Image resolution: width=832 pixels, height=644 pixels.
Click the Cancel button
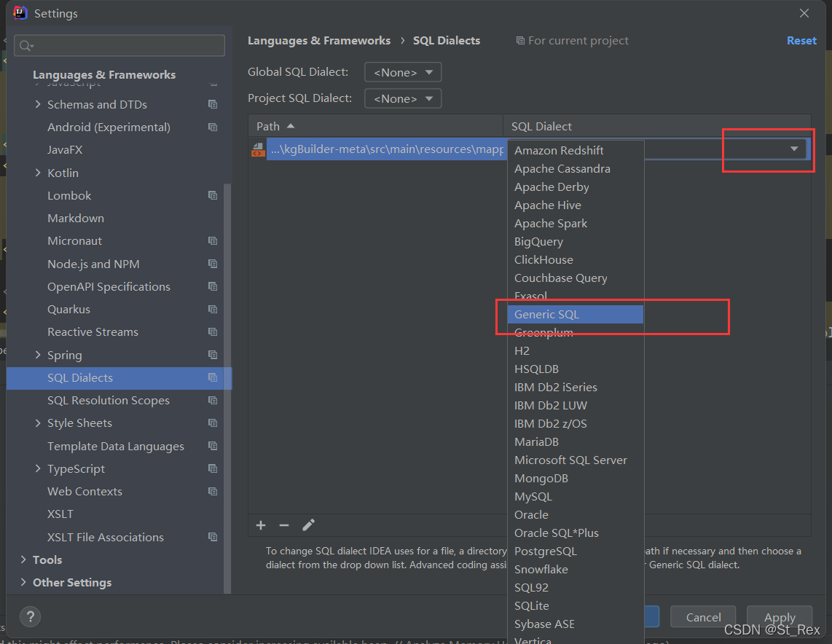click(703, 617)
